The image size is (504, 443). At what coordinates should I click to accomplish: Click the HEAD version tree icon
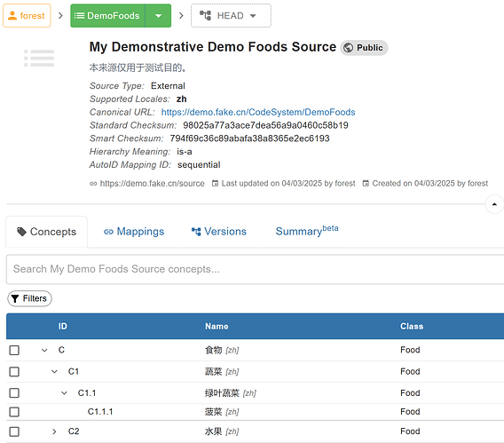(x=205, y=15)
